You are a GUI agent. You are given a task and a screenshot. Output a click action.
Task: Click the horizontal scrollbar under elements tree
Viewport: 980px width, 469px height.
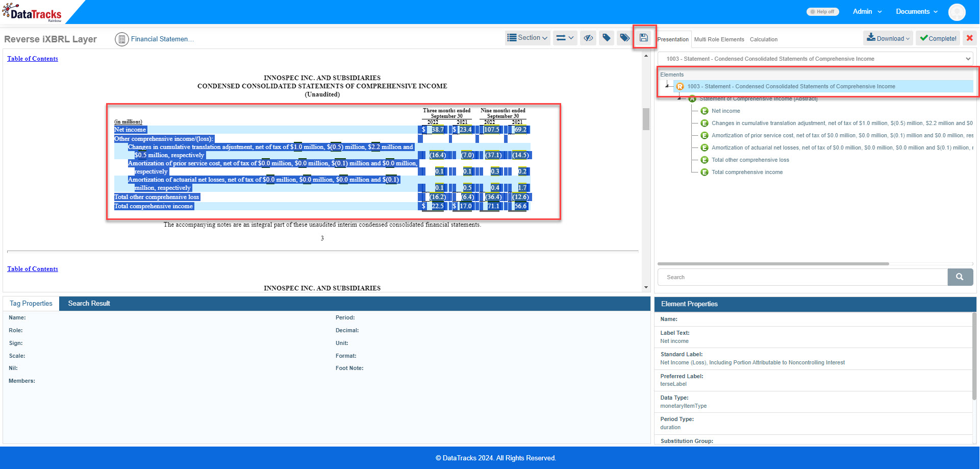[x=773, y=264]
